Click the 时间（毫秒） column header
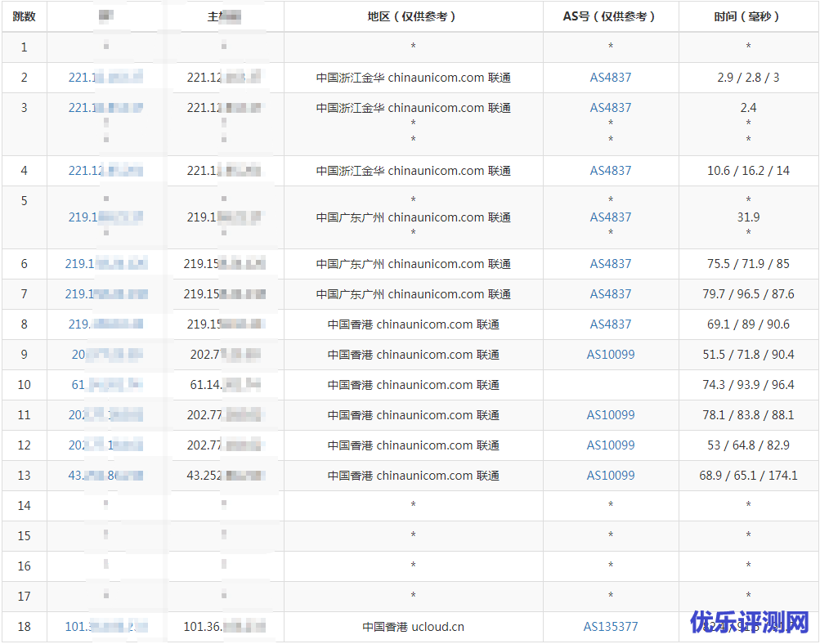Viewport: 820px width, 644px height. (748, 16)
